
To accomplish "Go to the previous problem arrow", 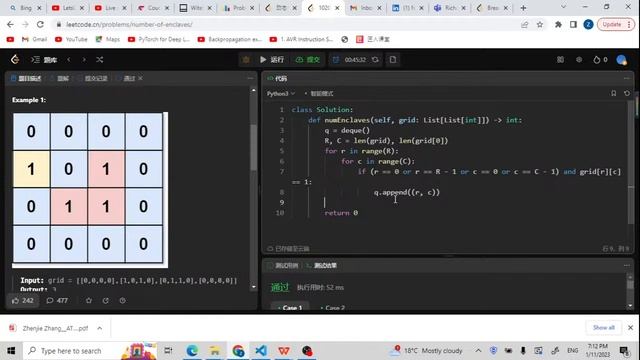I will click(x=69, y=60).
